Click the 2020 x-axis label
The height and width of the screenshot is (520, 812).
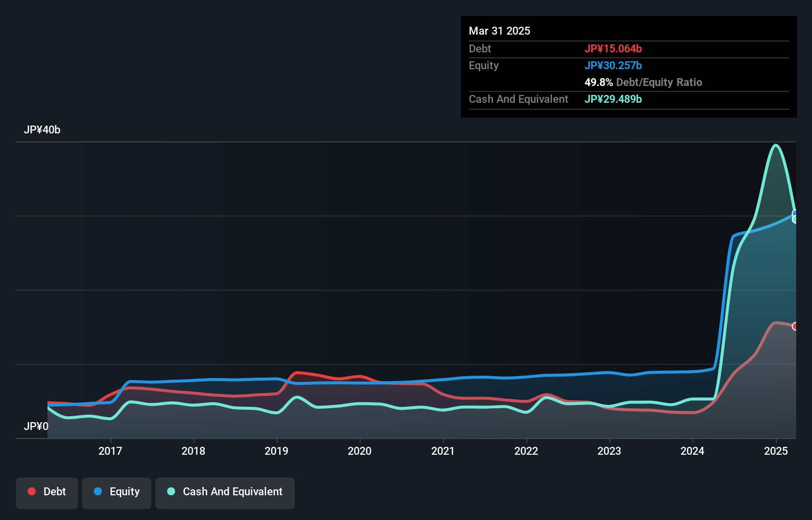click(x=360, y=451)
